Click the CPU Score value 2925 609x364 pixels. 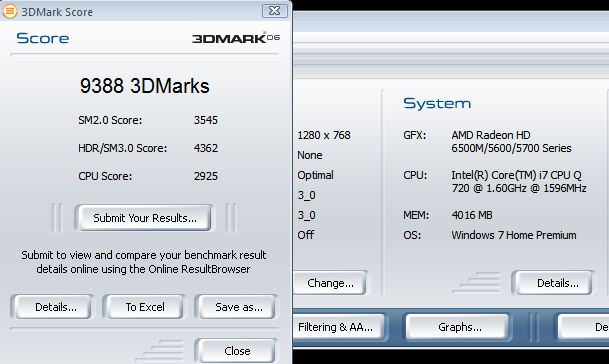click(206, 176)
